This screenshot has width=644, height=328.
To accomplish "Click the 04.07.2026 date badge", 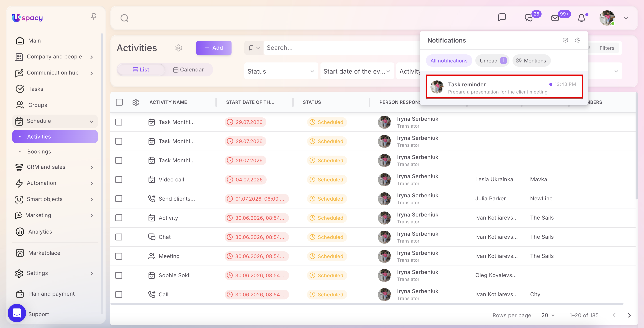I will [246, 180].
